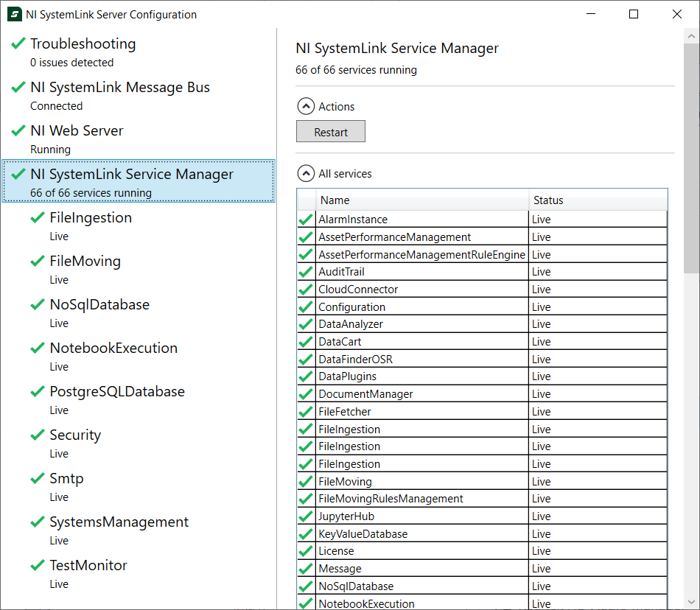Click the checkmark in the AuditTrail row
700x610 pixels.
point(306,272)
